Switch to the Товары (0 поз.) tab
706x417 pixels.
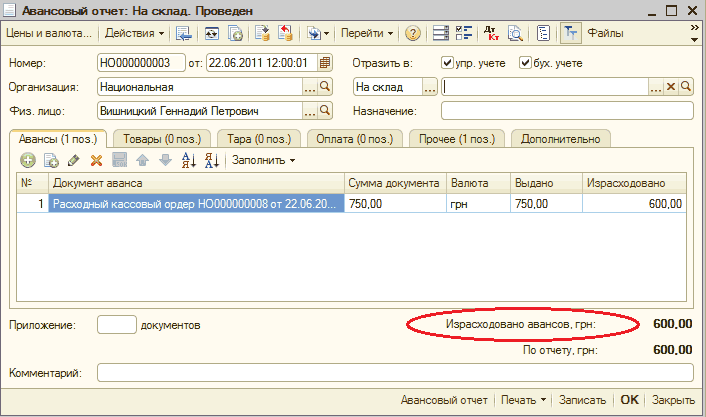(x=157, y=138)
